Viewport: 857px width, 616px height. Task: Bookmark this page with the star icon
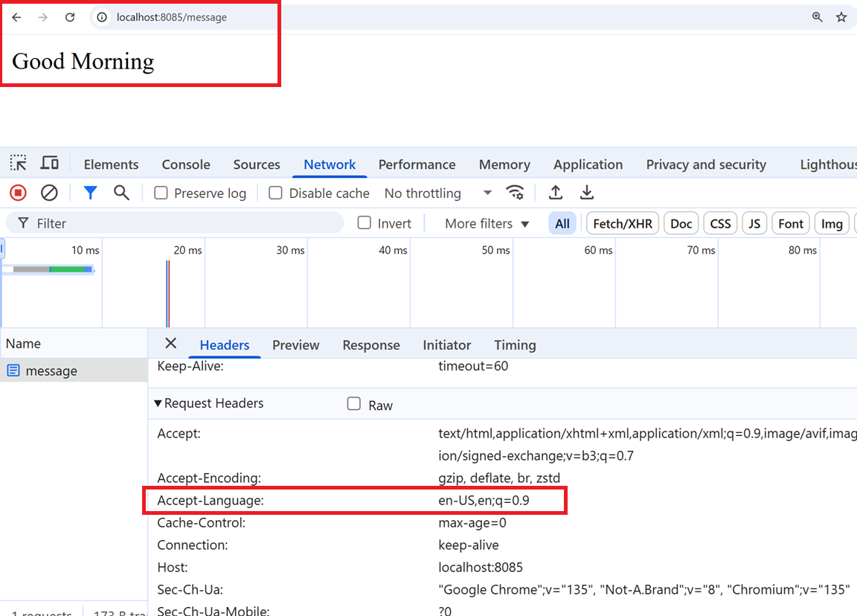click(841, 18)
